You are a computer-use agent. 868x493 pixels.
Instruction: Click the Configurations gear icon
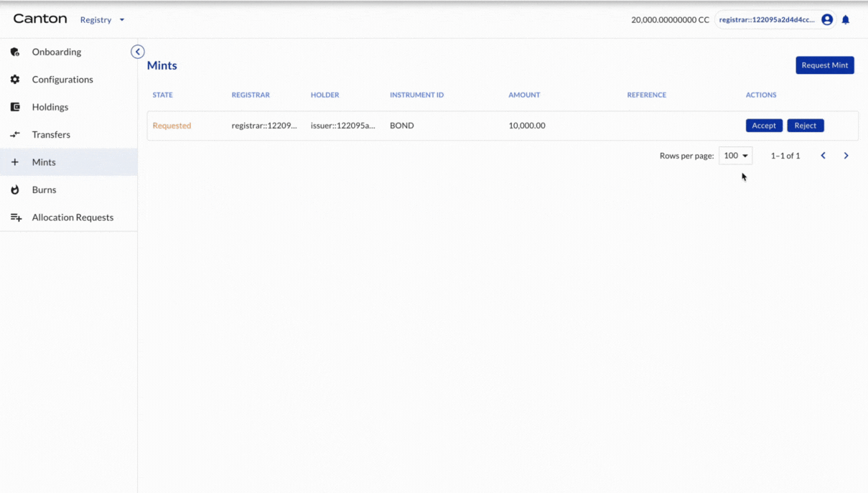(x=15, y=80)
